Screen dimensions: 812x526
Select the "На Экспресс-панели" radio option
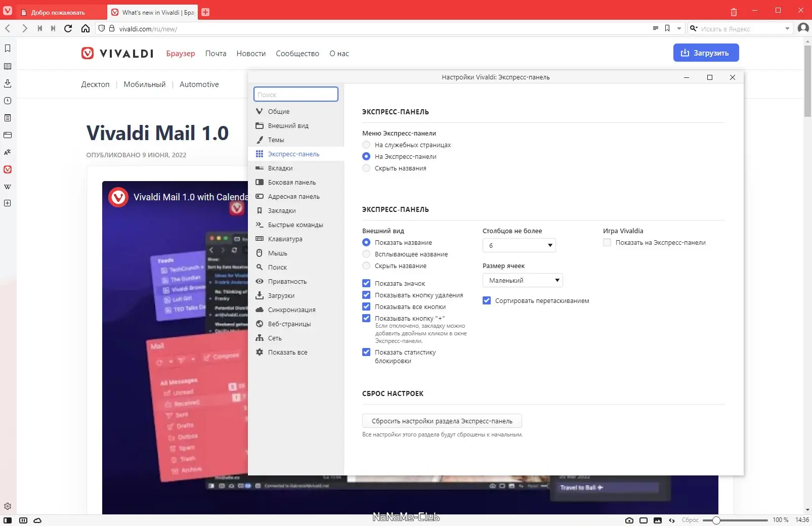366,157
